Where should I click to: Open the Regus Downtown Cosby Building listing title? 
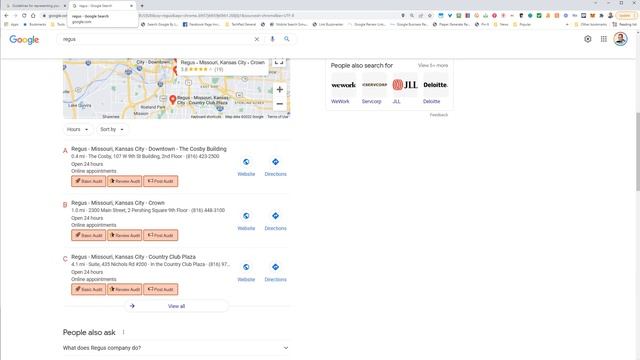coord(149,149)
